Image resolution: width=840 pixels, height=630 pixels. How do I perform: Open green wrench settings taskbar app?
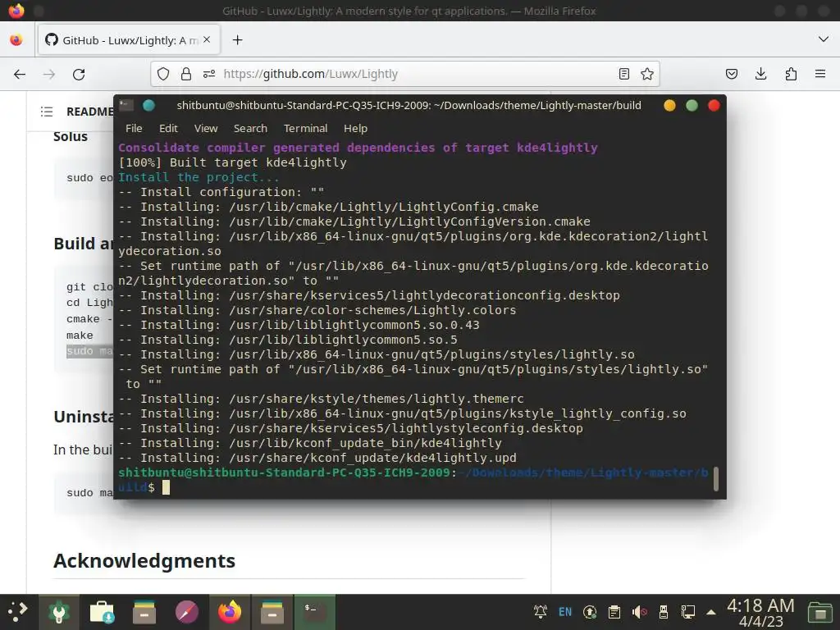(x=59, y=612)
